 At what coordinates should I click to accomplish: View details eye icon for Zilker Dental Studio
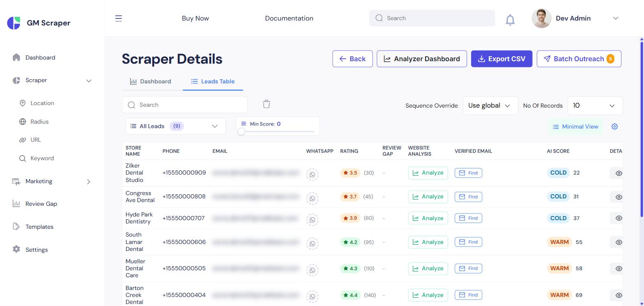point(619,173)
